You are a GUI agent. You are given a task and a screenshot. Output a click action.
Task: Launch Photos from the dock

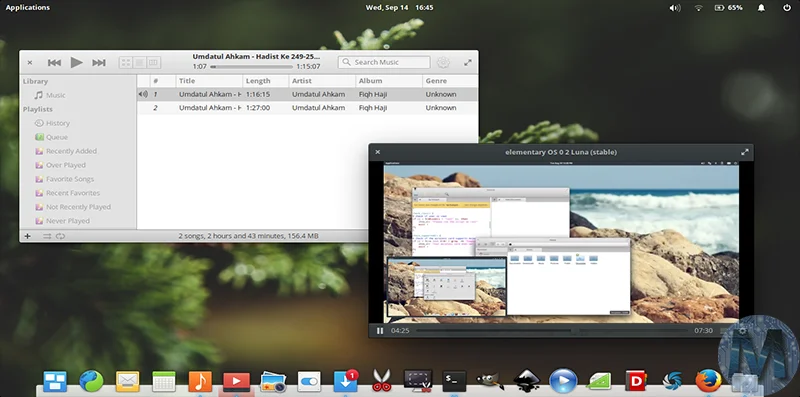coord(273,381)
